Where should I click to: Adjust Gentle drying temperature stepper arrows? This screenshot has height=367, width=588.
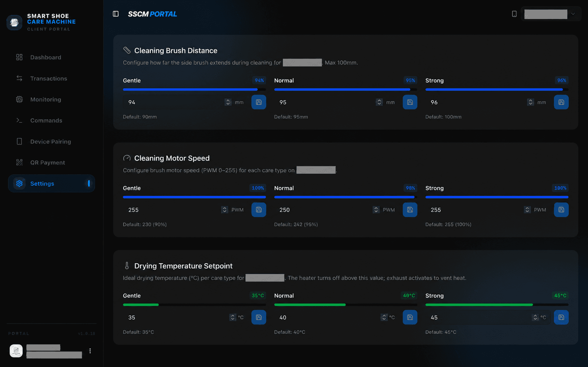pyautogui.click(x=233, y=317)
